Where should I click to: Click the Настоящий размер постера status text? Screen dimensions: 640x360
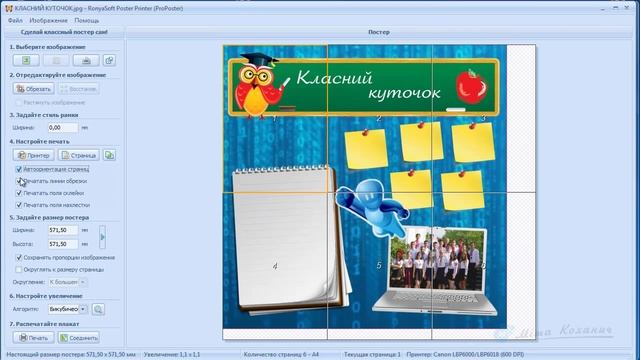(71, 355)
